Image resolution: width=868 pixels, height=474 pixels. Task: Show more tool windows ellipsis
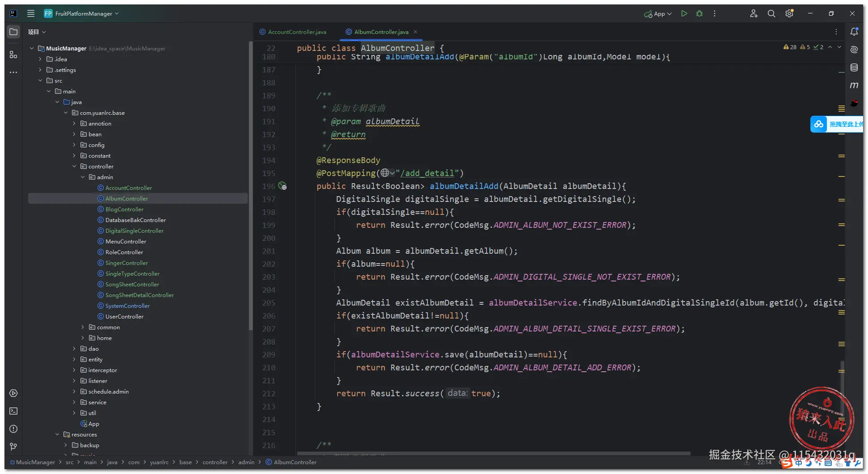click(x=13, y=72)
